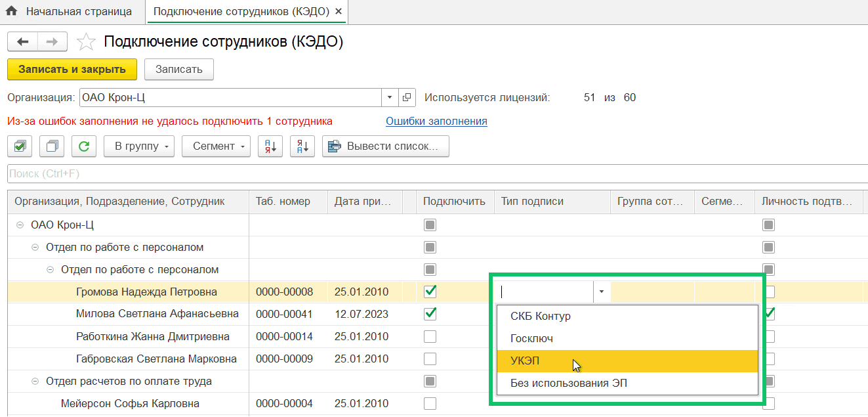868x417 pixels.
Task: Check Подключить for Мейерсон Софья Карловна
Action: (430, 403)
